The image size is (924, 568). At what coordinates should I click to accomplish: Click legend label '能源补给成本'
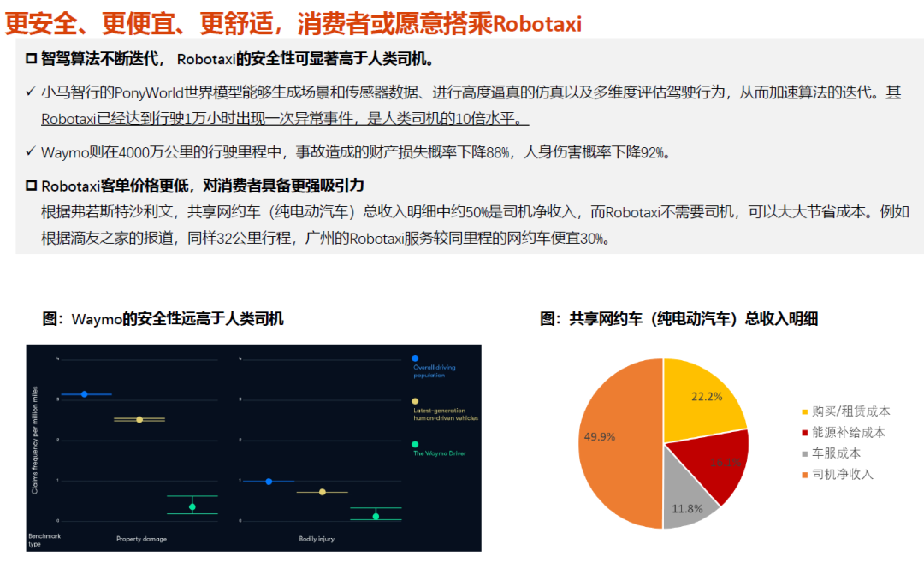pos(849,433)
